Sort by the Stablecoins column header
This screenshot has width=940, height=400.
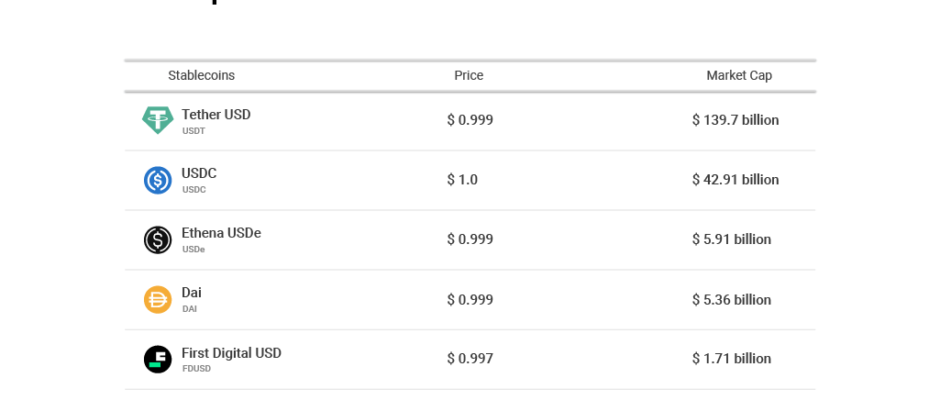201,76
